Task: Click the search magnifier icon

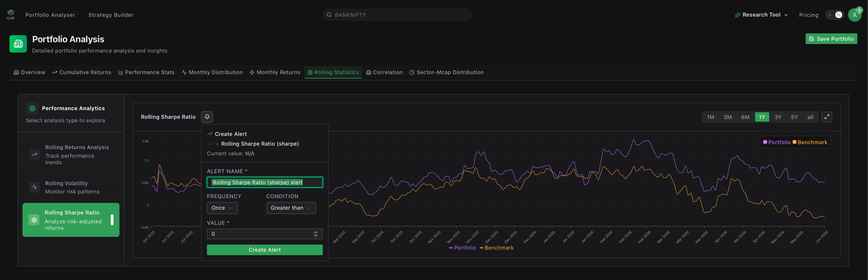Action: tap(329, 15)
